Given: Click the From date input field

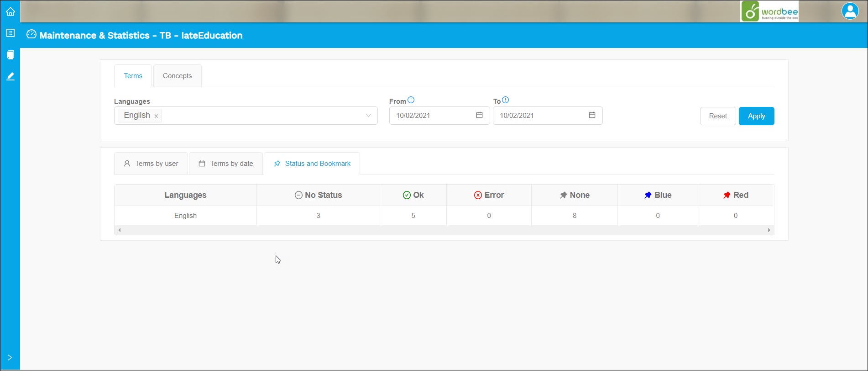Looking at the screenshot, I should click(x=431, y=116).
